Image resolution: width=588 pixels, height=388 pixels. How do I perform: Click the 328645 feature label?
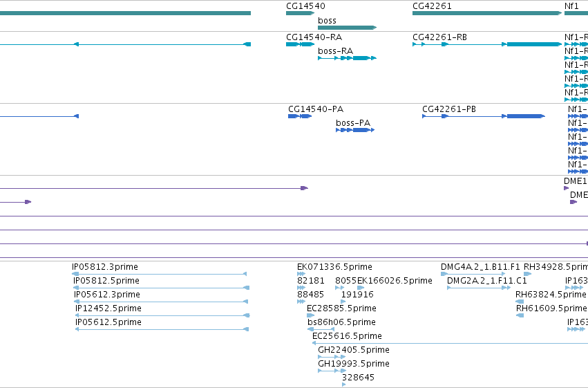point(358,378)
